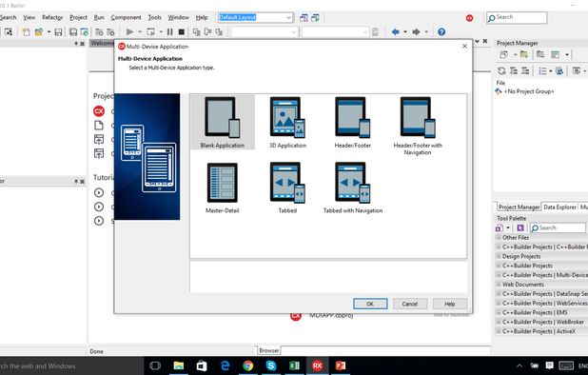Viewport: 588px width, 375px height.
Task: Click the Project Manager list view icon
Action: (x=542, y=70)
